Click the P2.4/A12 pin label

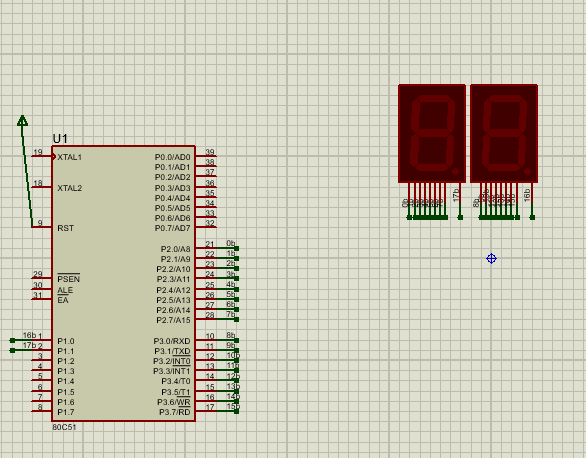(173, 290)
